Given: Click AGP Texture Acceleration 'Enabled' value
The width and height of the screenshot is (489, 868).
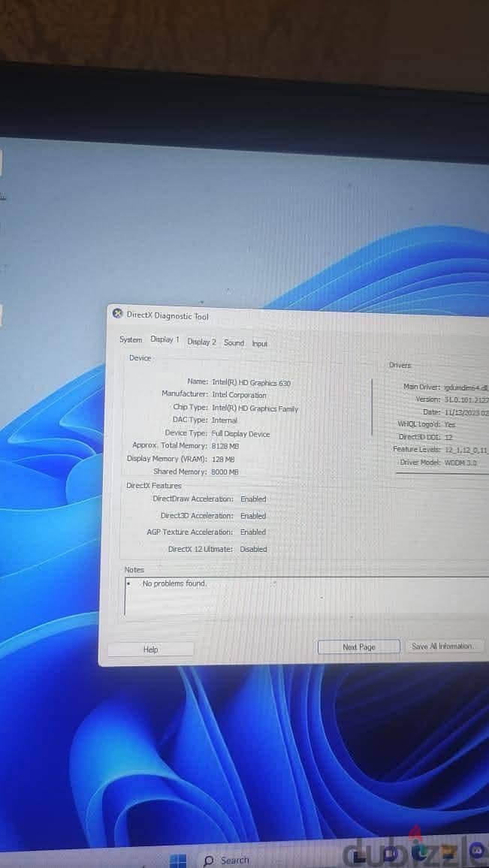Looking at the screenshot, I should tap(253, 532).
